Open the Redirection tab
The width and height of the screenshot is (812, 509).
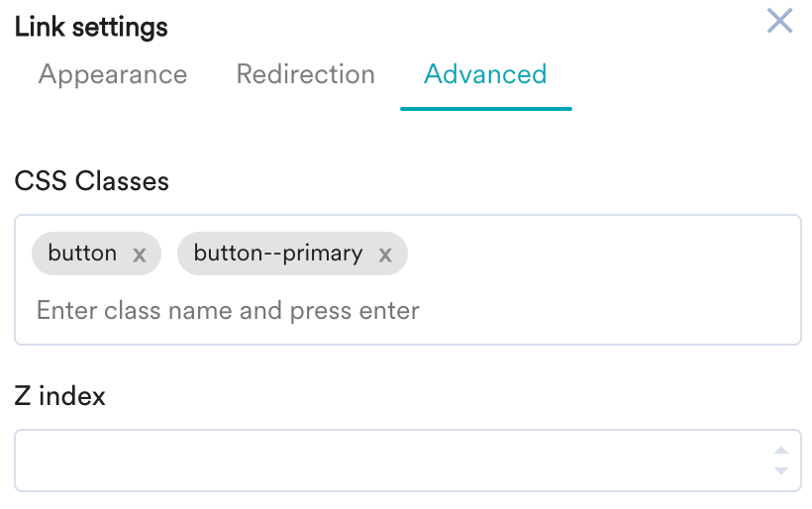pyautogui.click(x=305, y=74)
